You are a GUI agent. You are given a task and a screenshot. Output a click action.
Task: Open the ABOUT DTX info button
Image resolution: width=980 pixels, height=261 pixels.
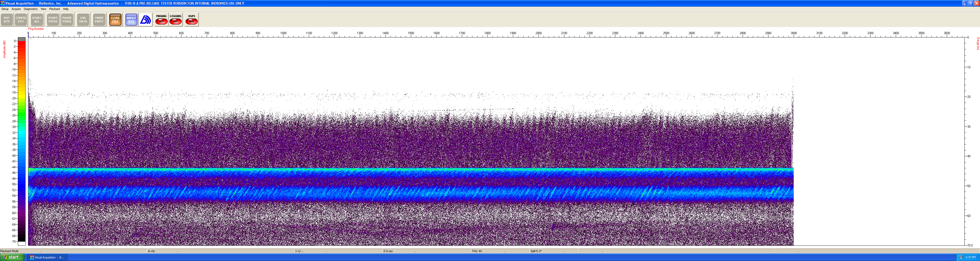click(131, 20)
